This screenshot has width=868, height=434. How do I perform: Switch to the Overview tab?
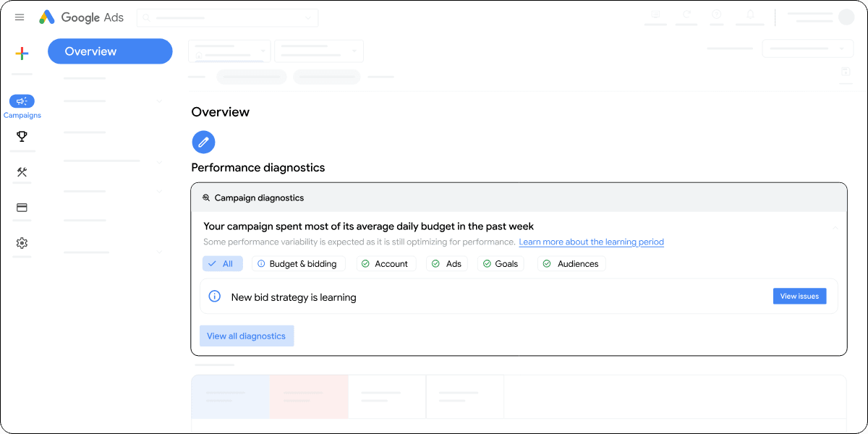click(110, 51)
